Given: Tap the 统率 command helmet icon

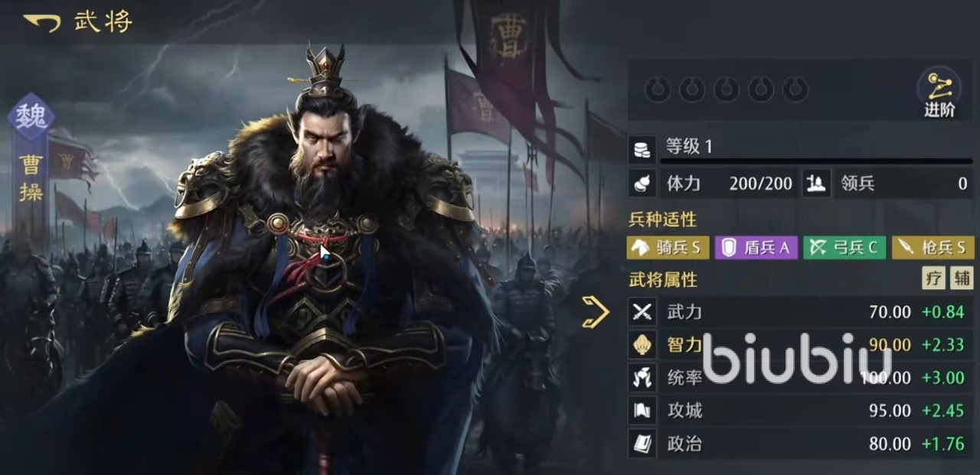Looking at the screenshot, I should point(642,378).
